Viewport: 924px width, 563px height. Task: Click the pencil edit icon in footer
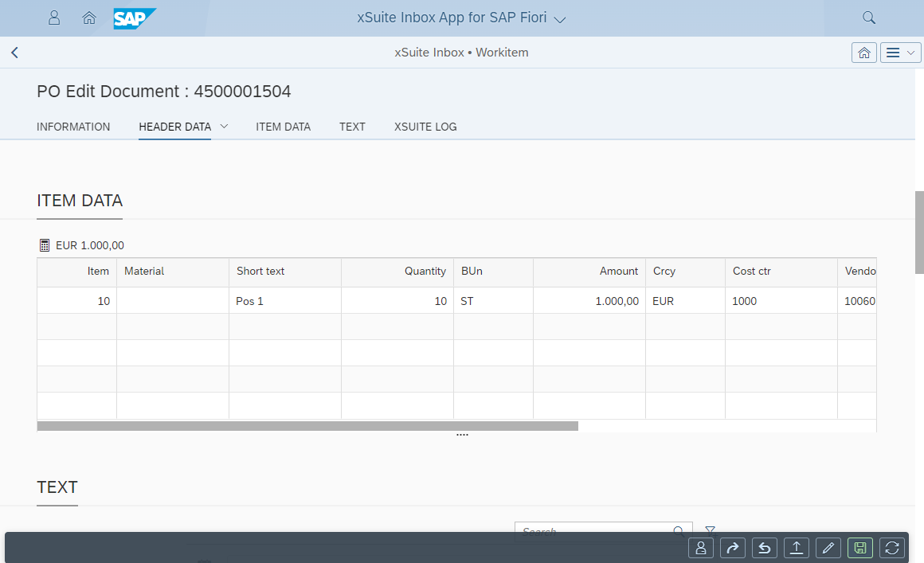[828, 547]
